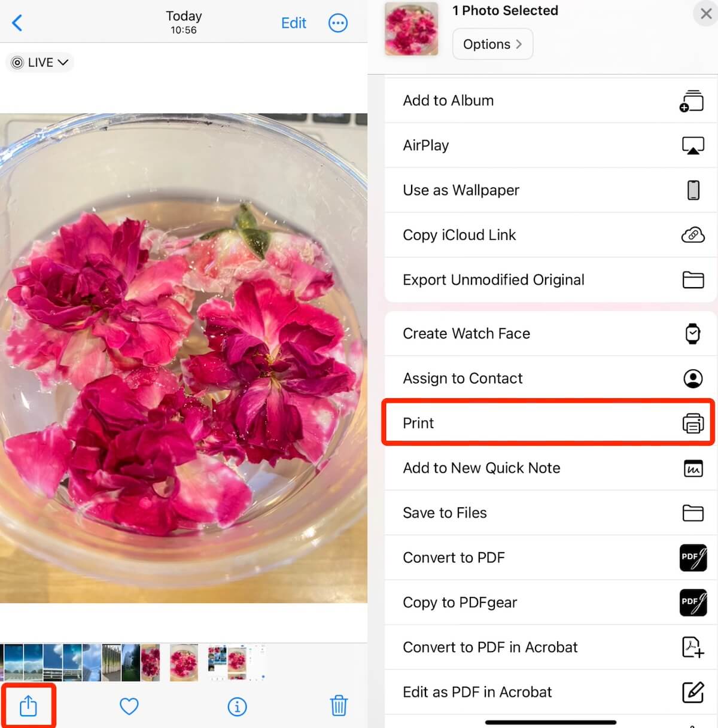The height and width of the screenshot is (728, 718).
Task: Select Add to Album
Action: [550, 100]
